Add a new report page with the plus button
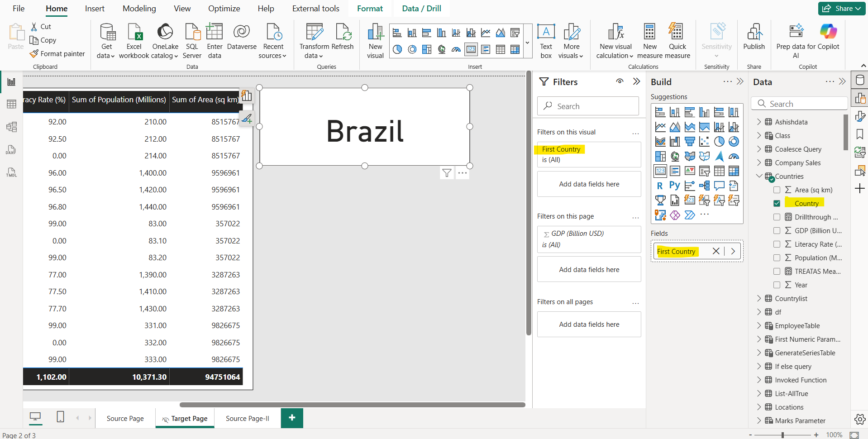The width and height of the screenshot is (868, 439). pos(291,418)
